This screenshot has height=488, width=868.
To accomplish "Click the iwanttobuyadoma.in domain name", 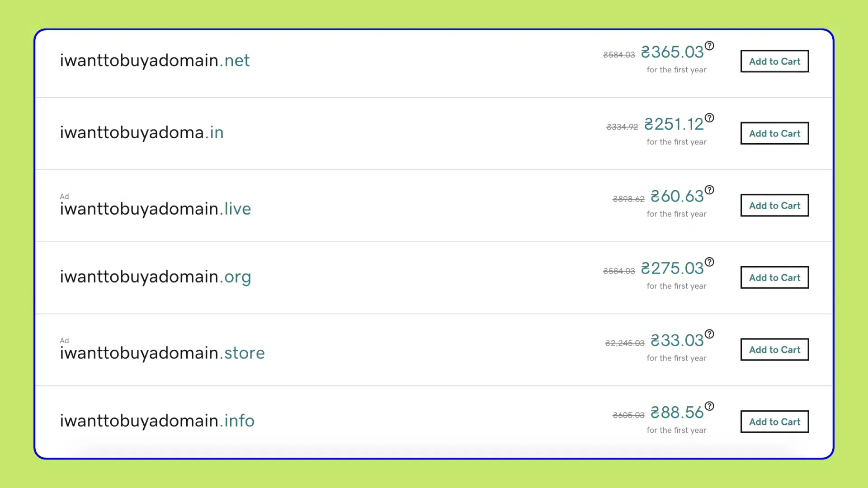I will pos(142,133).
